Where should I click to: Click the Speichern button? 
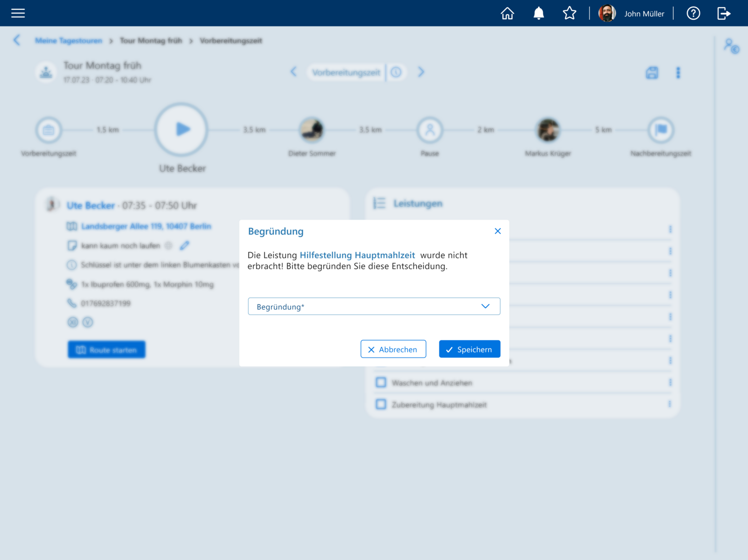pos(470,349)
